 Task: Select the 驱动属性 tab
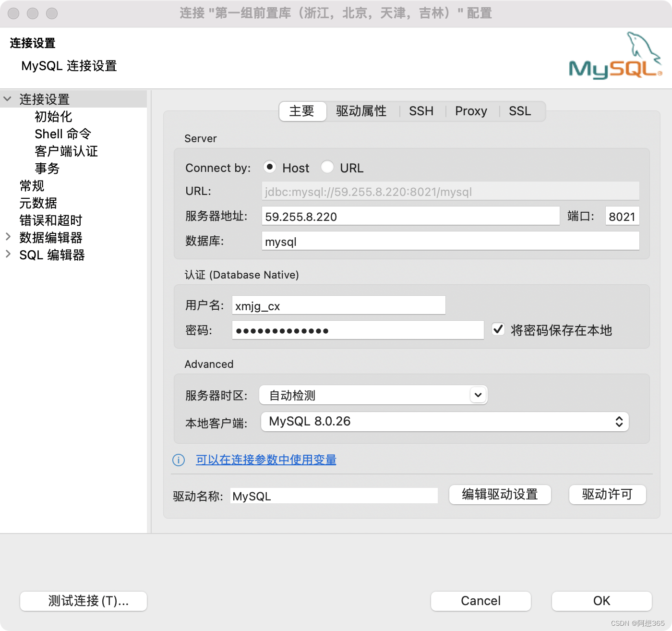coord(361,111)
